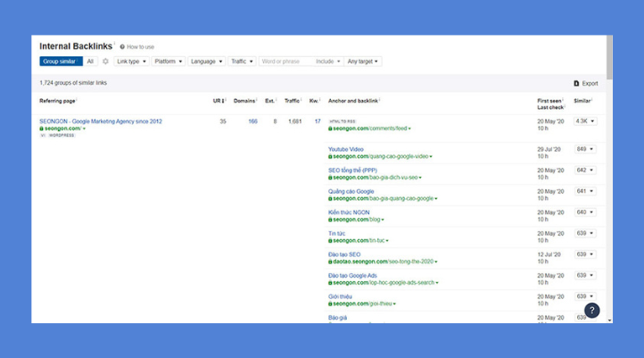Expand the Link type dropdown
The width and height of the screenshot is (644, 358).
click(131, 62)
